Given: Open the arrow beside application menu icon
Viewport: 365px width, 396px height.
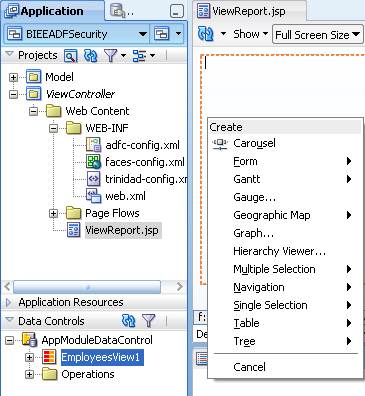Looking at the screenshot, I should pyautogui.click(x=178, y=34).
